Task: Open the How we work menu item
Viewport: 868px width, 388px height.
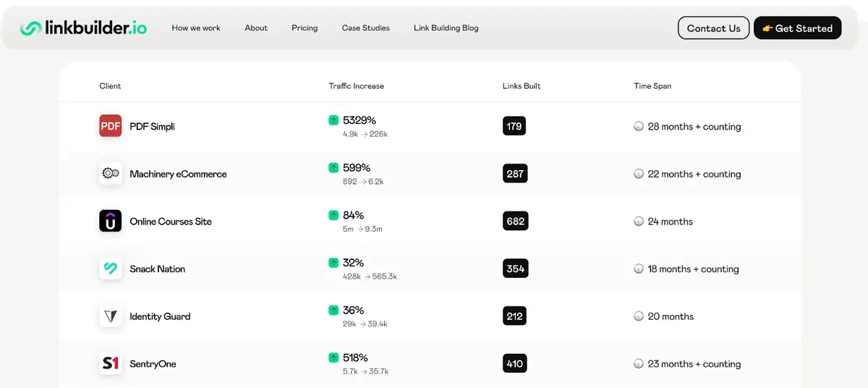Action: [x=196, y=28]
